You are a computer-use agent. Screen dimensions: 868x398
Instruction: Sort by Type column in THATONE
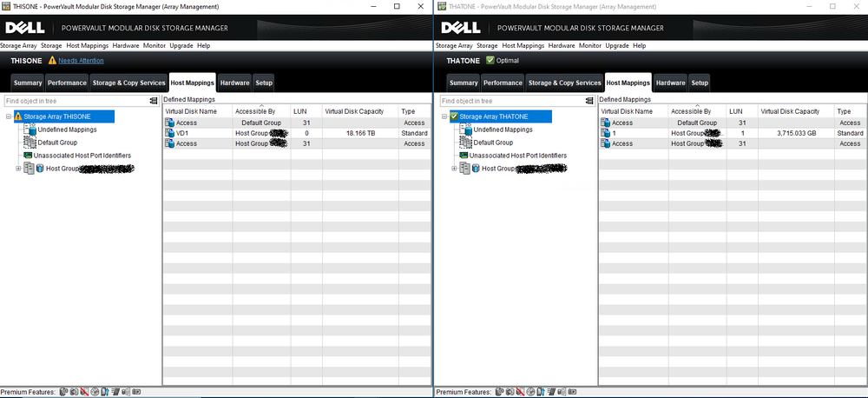851,111
